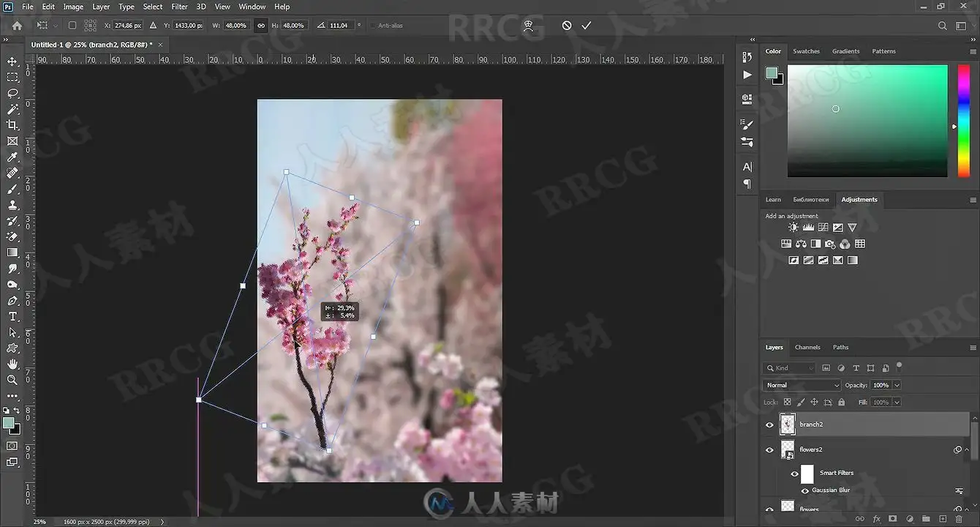Open the Search icon at top right

(943, 26)
